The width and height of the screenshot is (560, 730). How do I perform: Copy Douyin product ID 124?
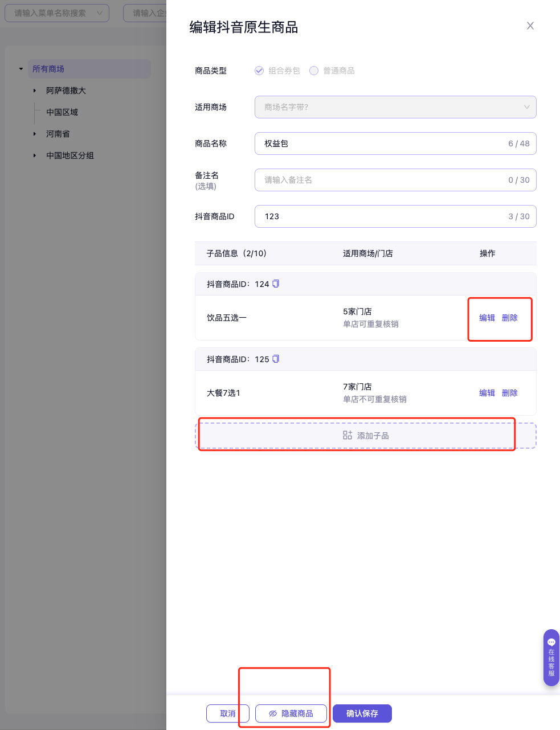(x=276, y=284)
